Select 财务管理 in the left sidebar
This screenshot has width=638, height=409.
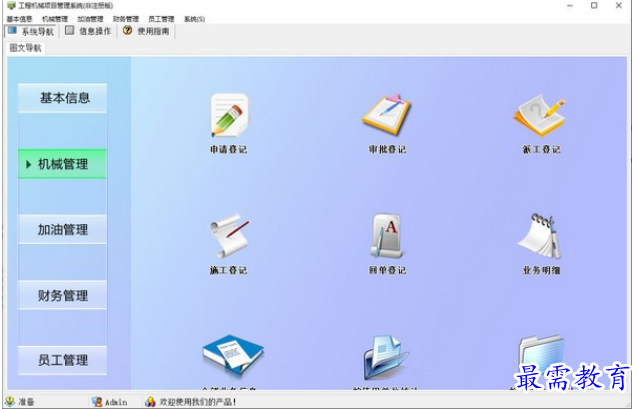(x=63, y=295)
